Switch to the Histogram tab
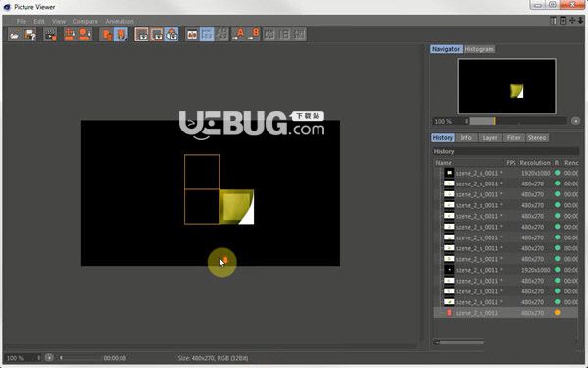This screenshot has width=588, height=368. 479,49
